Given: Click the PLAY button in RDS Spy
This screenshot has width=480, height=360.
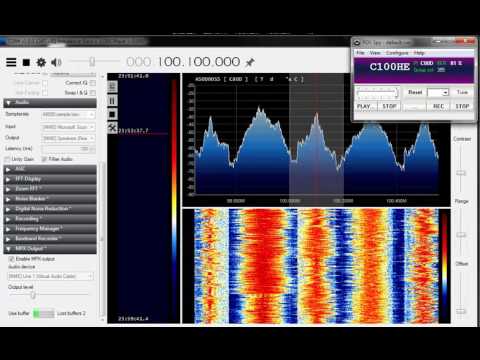Looking at the screenshot, I should pos(365,106).
